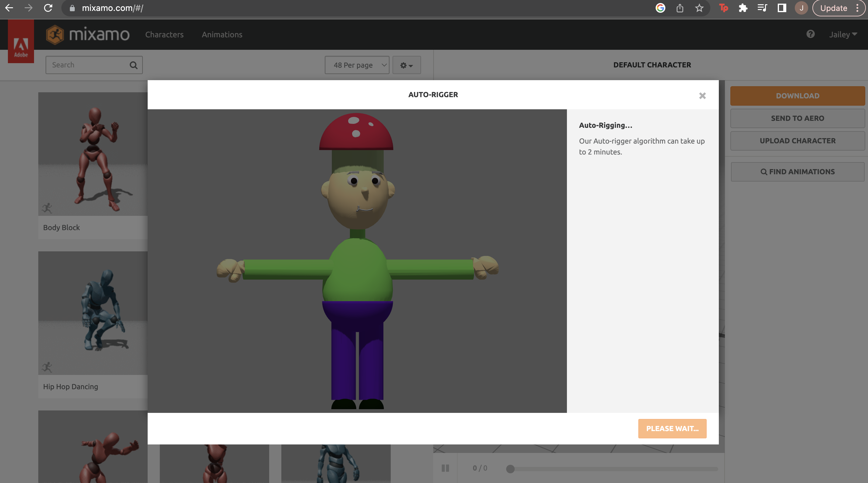Click the Download button
Image resolution: width=868 pixels, height=483 pixels.
798,96
